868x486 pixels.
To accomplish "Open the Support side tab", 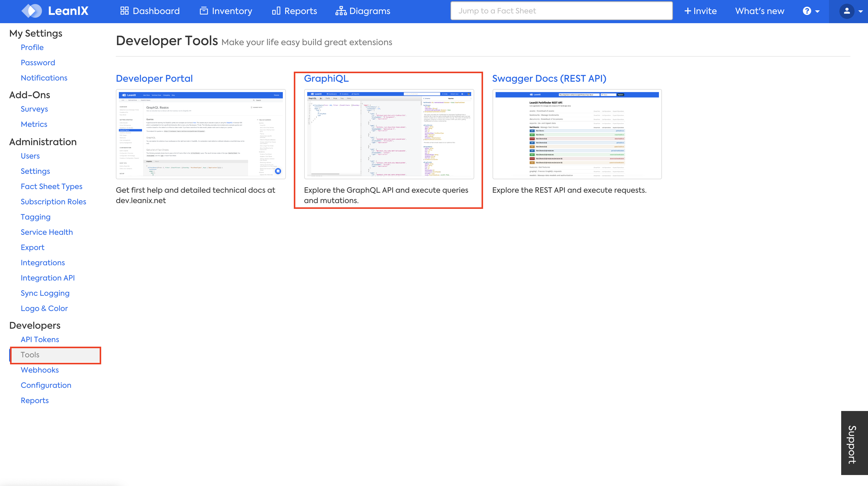I will (x=854, y=443).
